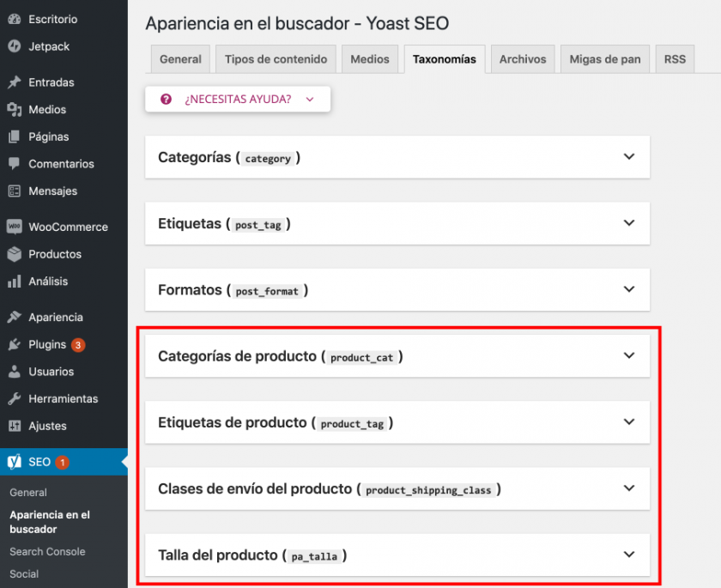Click the Jetpack lightning icon
The width and height of the screenshot is (721, 588).
[15, 46]
